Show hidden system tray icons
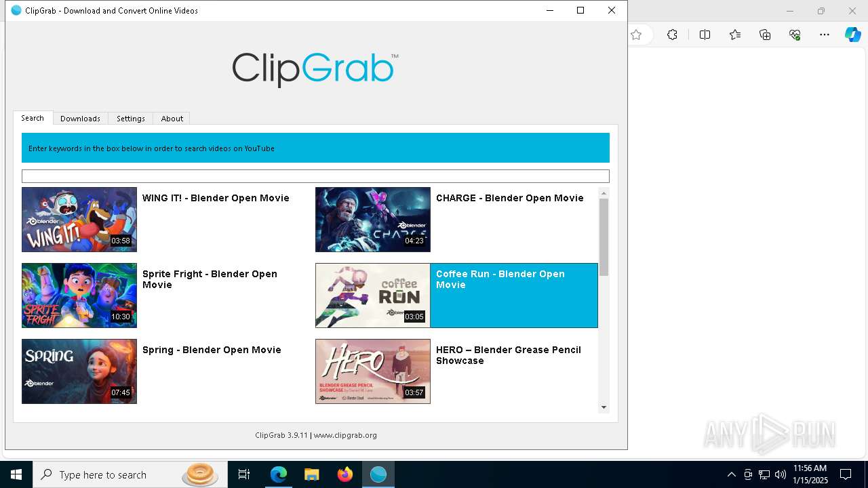868x488 pixels. click(x=731, y=474)
